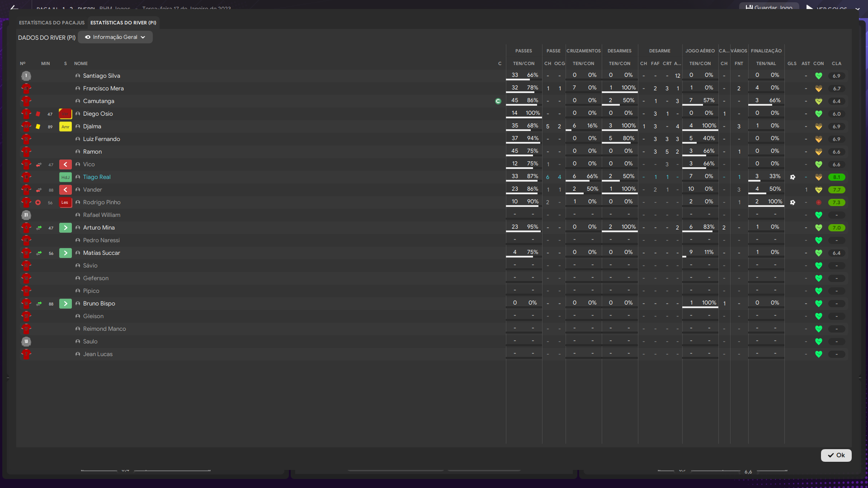Click JOGO AÉREO group column header
Viewport: 868px width, 488px height.
point(700,51)
